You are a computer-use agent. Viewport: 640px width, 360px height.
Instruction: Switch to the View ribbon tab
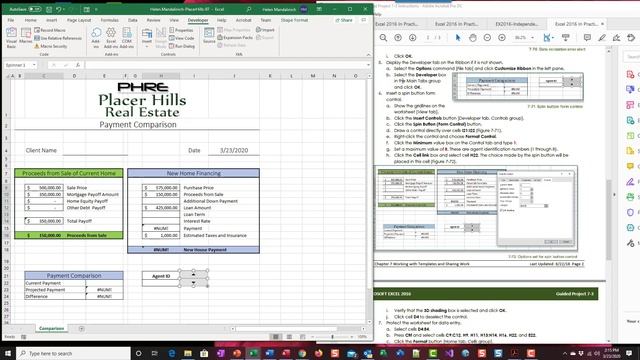tap(174, 20)
